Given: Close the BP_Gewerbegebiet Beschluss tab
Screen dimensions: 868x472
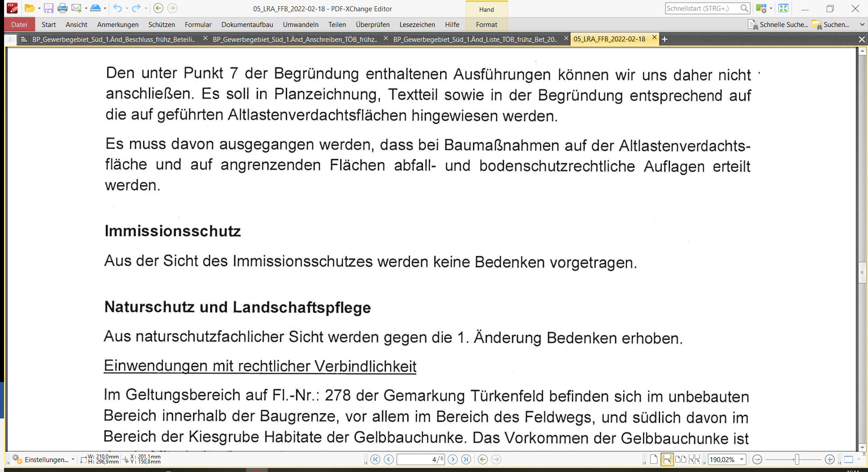Looking at the screenshot, I should [x=205, y=39].
